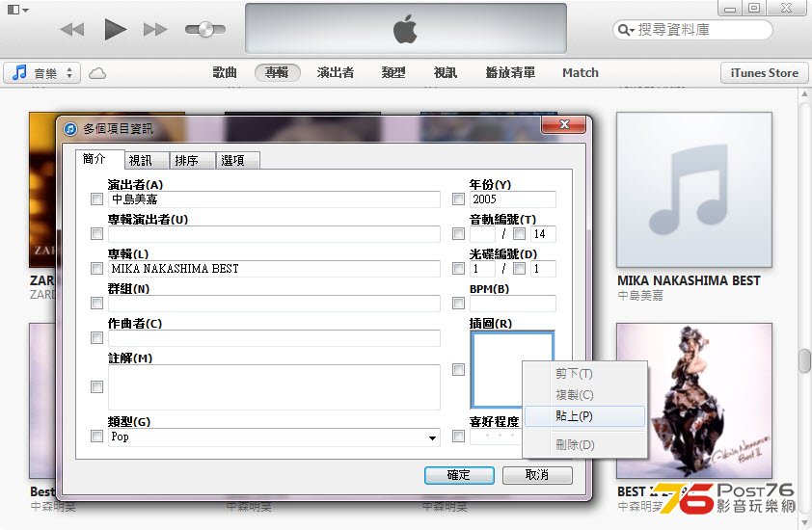Select the 專輯 view tab
The height and width of the screenshot is (530, 812).
tap(277, 73)
